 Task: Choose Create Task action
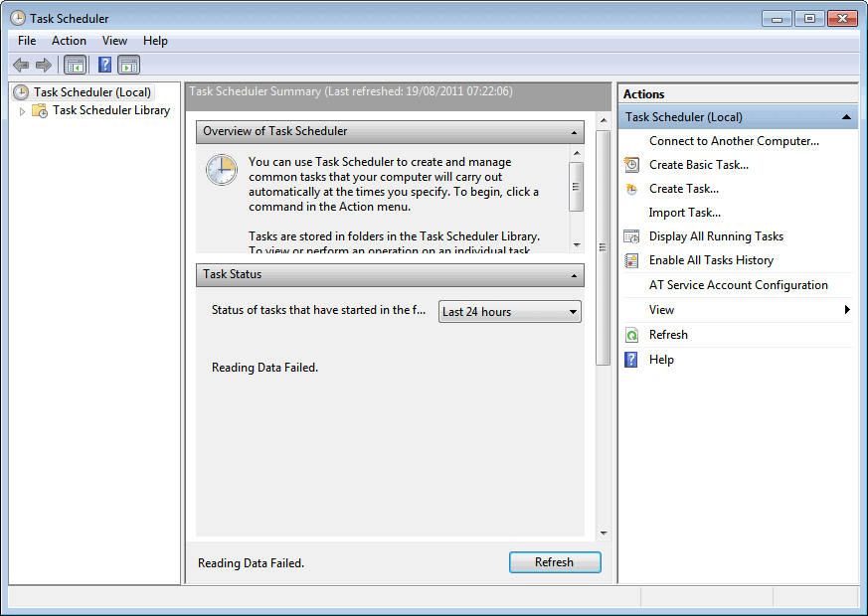coord(684,189)
